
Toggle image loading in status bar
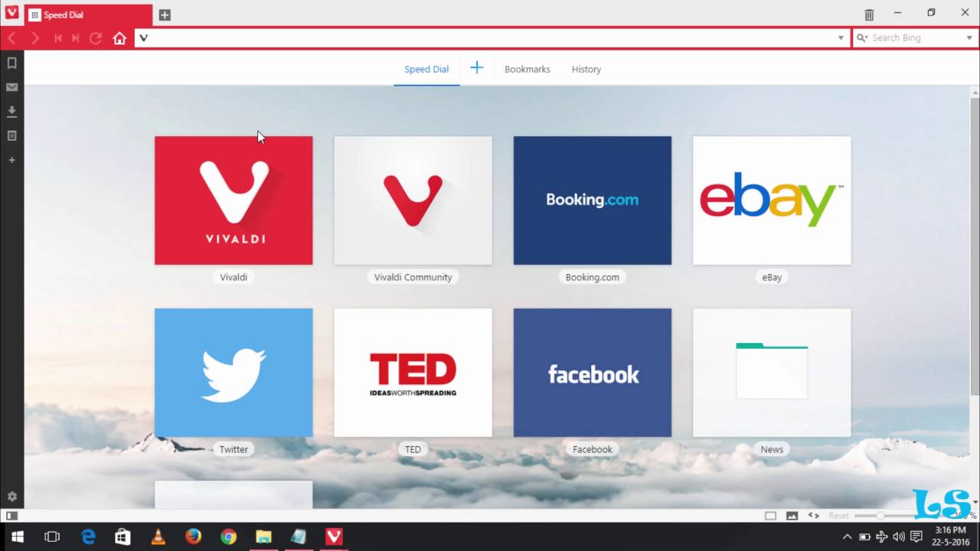coord(792,516)
